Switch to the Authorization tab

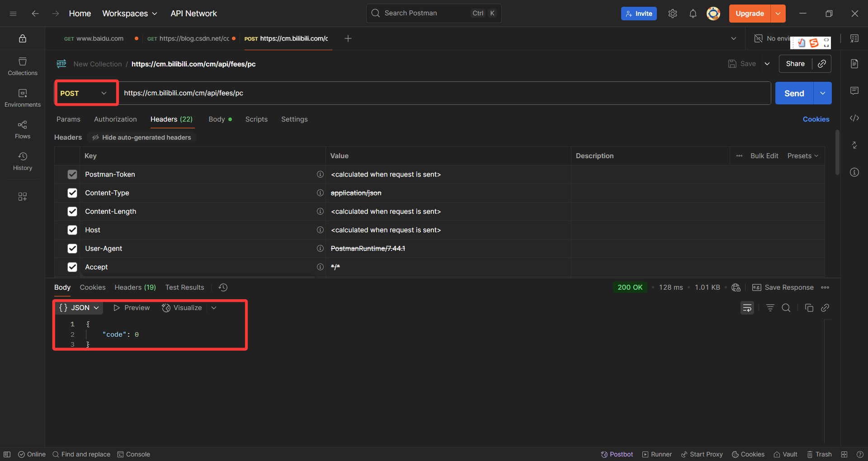115,119
